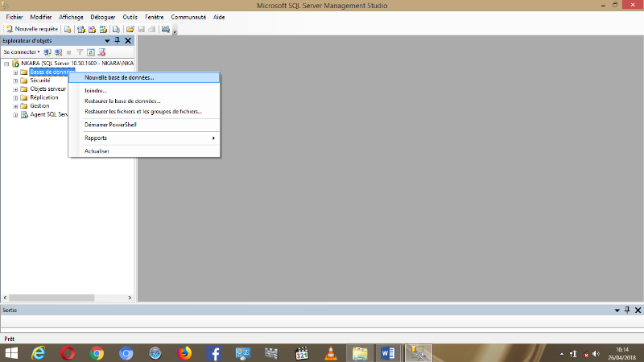Click the Nouvelle requête toolbar button
This screenshot has width=644, height=362.
tap(32, 29)
